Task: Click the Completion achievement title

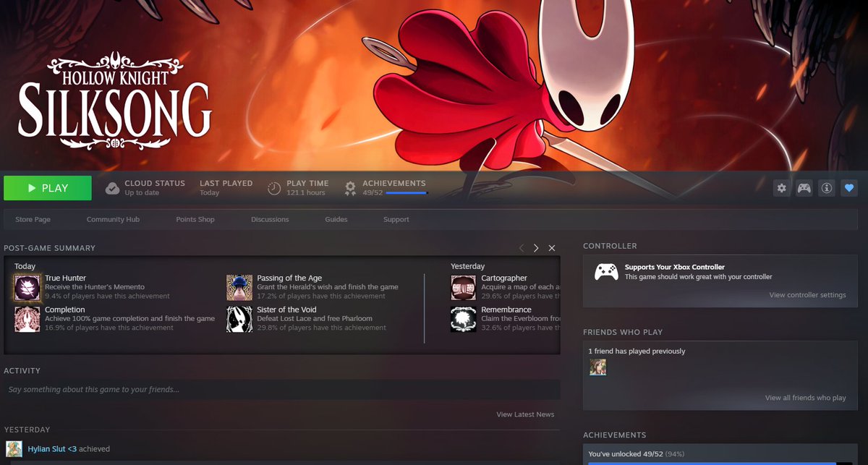Action: pyautogui.click(x=65, y=310)
